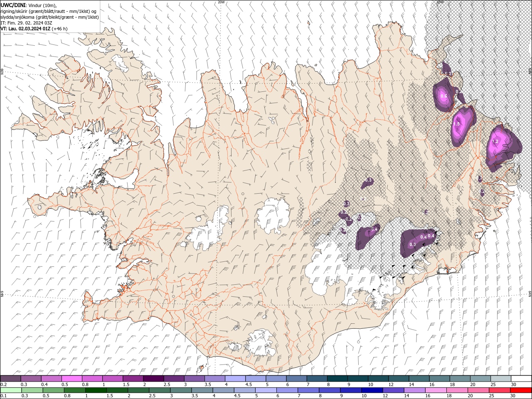Click the pink 0.5 swatch in the top legend row
This screenshot has height=399, width=532.
click(71, 379)
